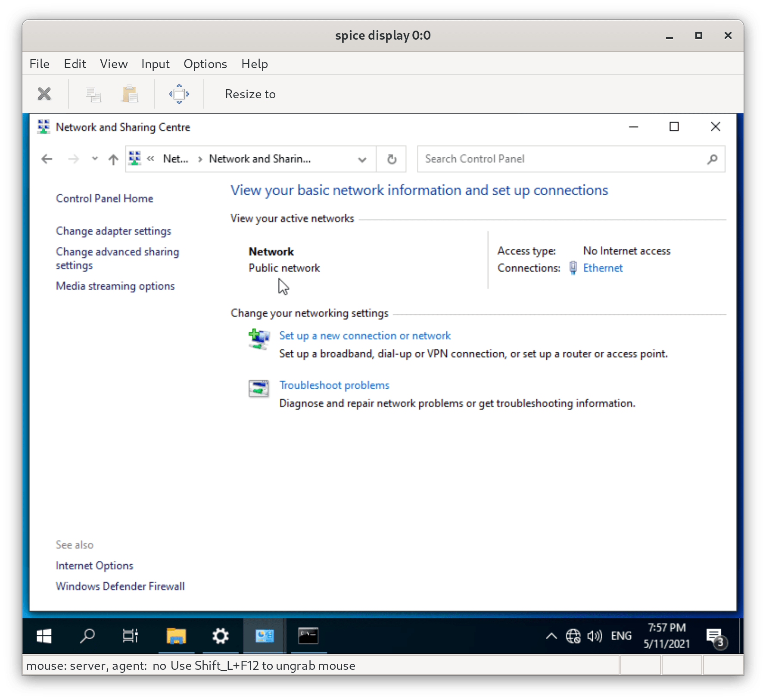Open Task View from the taskbar
This screenshot has height=700, width=766.
(131, 636)
